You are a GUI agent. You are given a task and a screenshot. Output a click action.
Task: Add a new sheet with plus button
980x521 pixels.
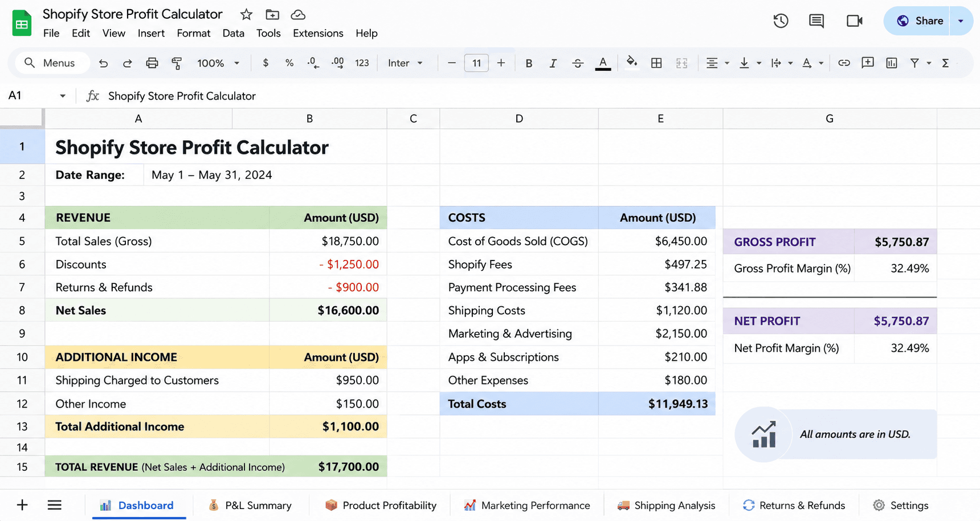coord(22,505)
